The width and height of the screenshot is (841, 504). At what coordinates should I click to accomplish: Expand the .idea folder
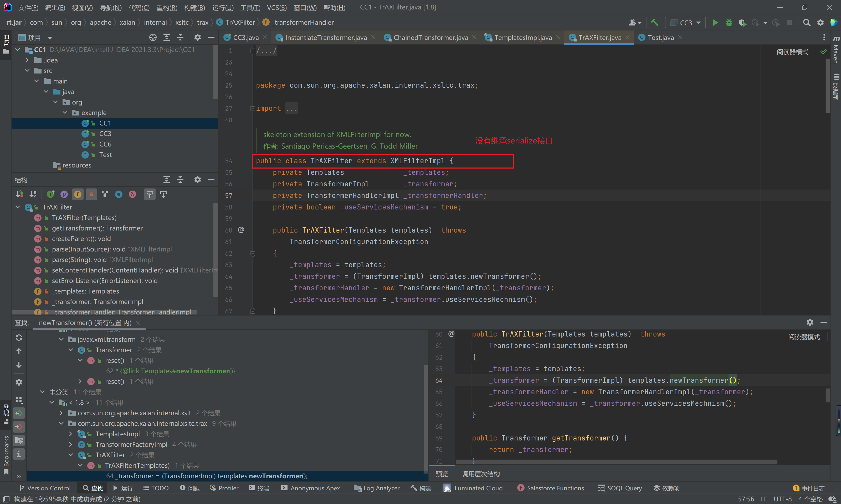[27, 60]
